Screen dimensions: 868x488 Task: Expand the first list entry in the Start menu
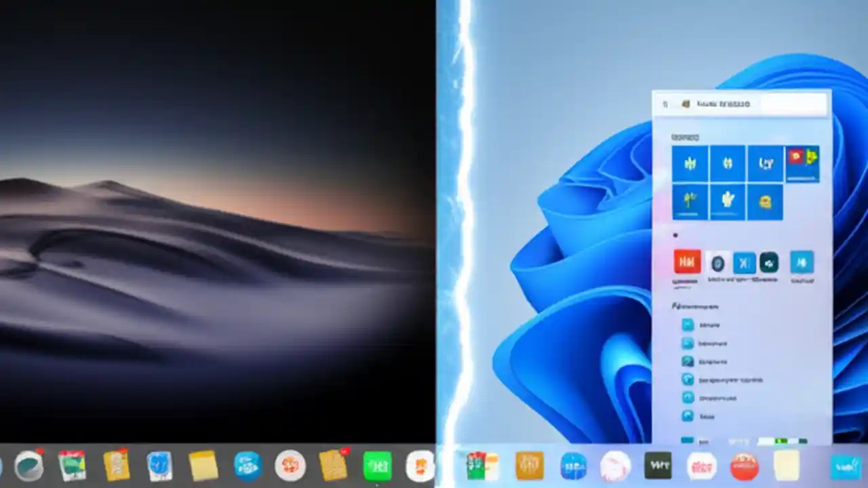[705, 325]
